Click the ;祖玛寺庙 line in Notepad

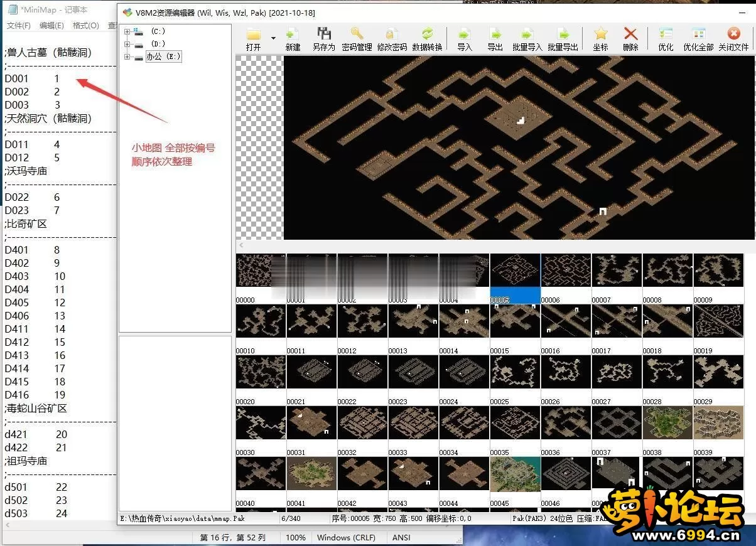point(26,461)
